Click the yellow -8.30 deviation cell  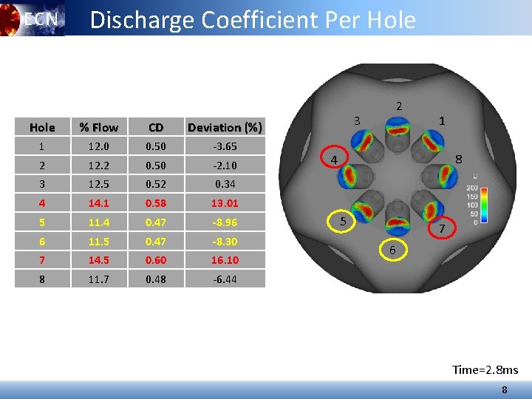tap(225, 241)
